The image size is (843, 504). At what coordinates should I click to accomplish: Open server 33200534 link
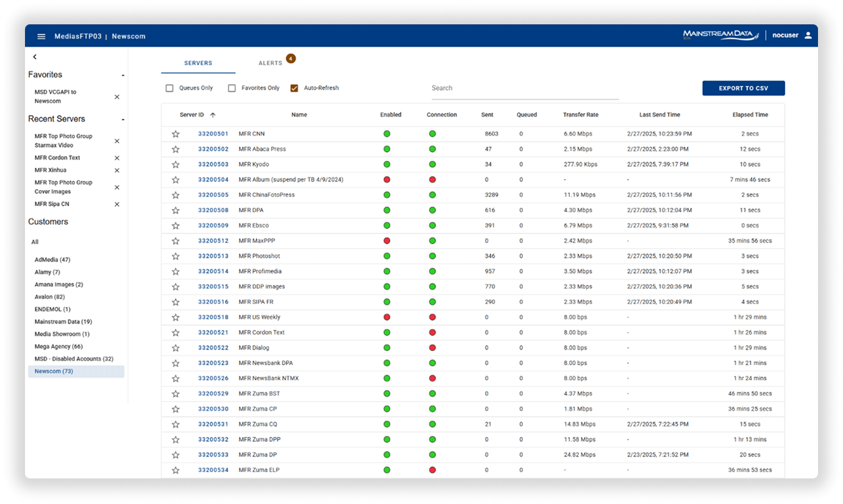(213, 470)
